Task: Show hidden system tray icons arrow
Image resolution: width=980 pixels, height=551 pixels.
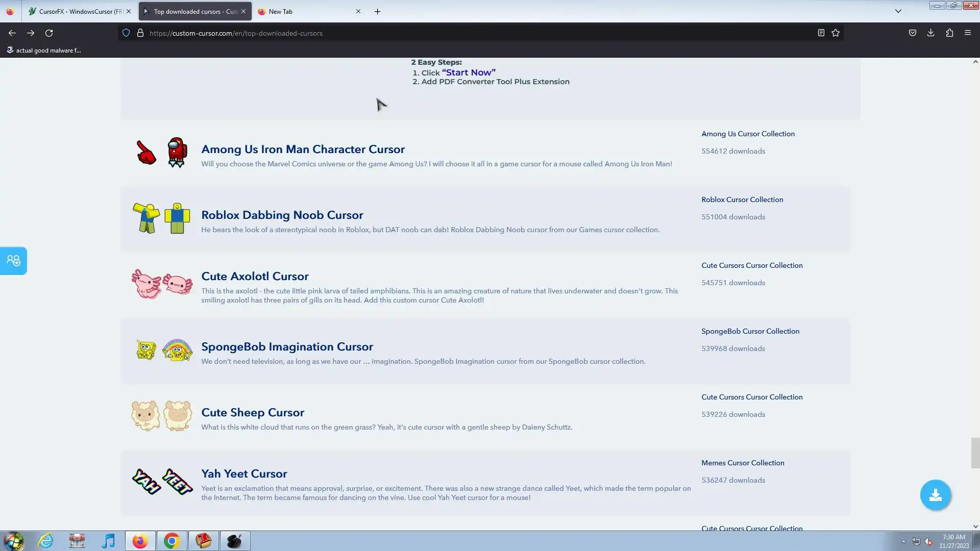Action: (903, 541)
